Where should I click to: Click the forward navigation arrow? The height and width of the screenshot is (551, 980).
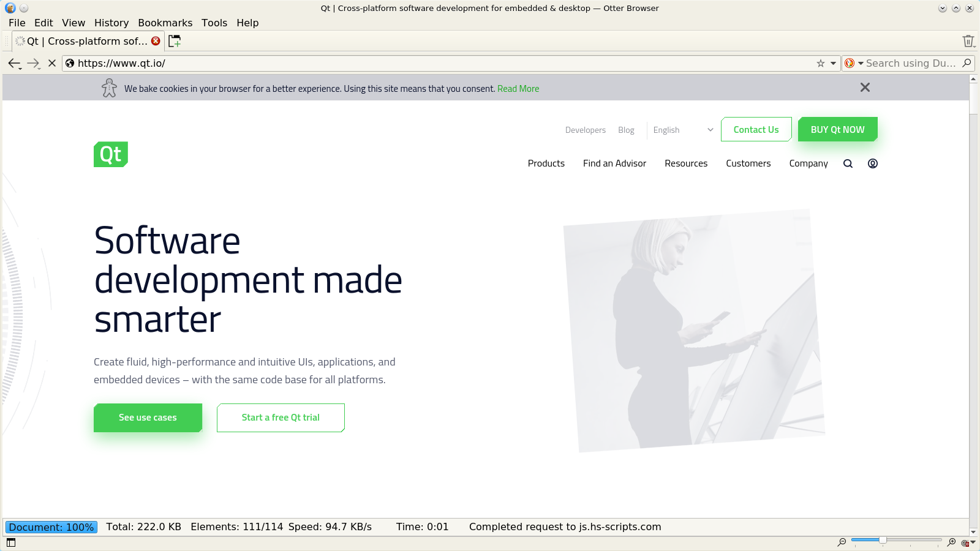coord(32,63)
